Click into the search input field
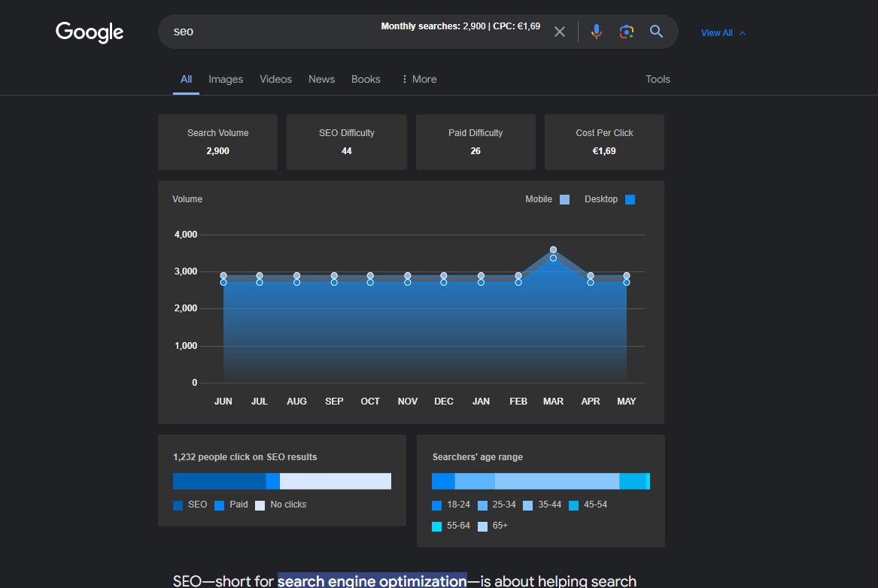878x588 pixels. coord(271,32)
